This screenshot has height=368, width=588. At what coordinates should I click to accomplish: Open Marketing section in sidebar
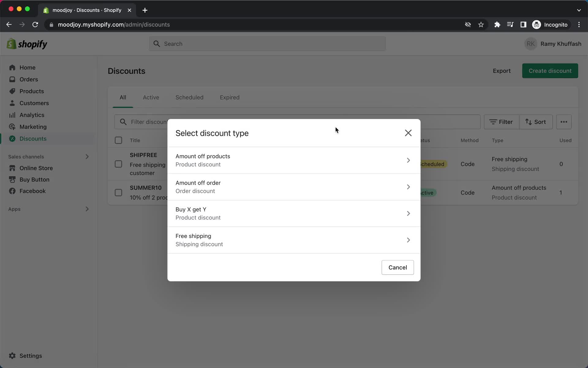click(x=33, y=126)
